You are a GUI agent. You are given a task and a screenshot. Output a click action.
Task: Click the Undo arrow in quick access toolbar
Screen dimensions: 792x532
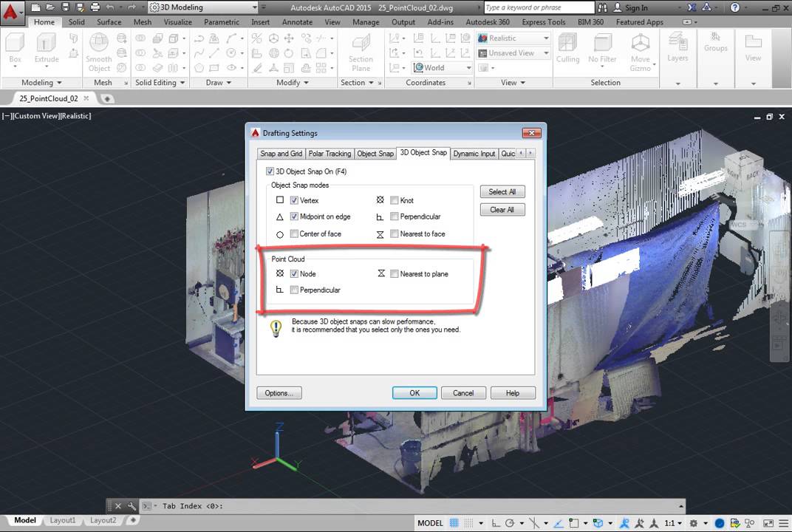coord(110,7)
